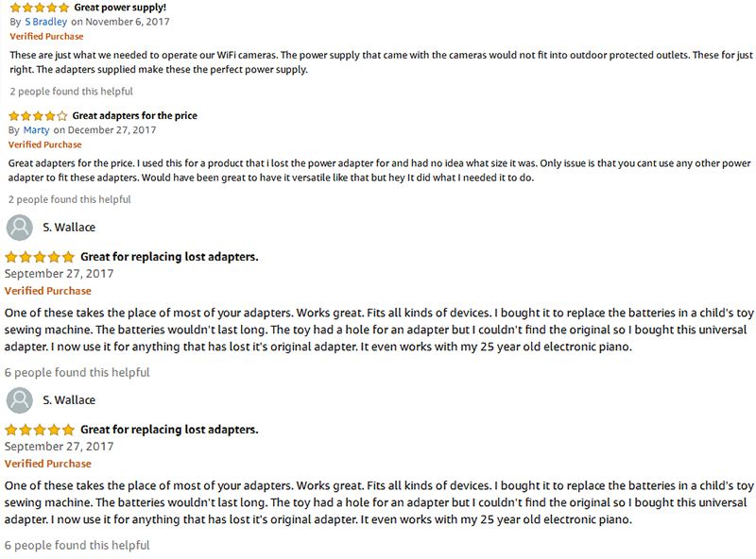This screenshot has width=756, height=559.
Task: Click the Verified Purchase label under Marty
Action: coord(44,144)
